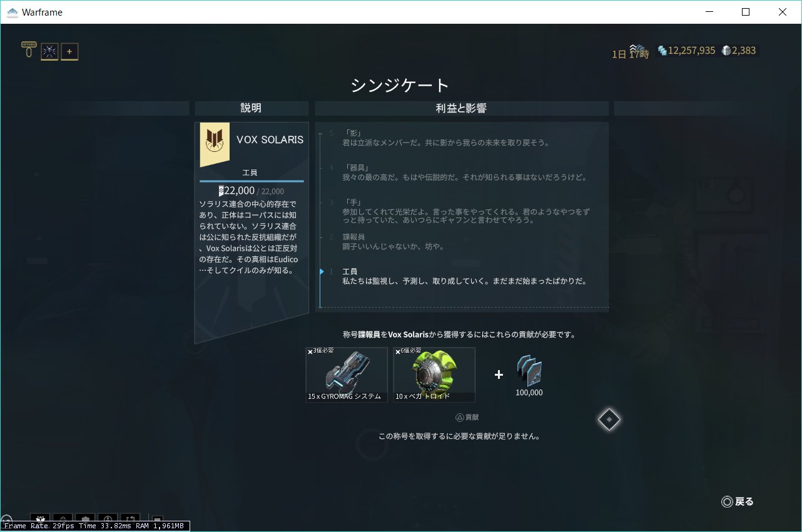Click the '10 x ベガ トロイド' label

[x=422, y=396]
